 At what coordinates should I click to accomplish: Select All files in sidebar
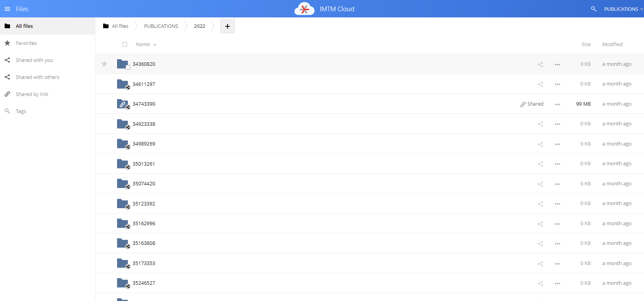pyautogui.click(x=48, y=26)
